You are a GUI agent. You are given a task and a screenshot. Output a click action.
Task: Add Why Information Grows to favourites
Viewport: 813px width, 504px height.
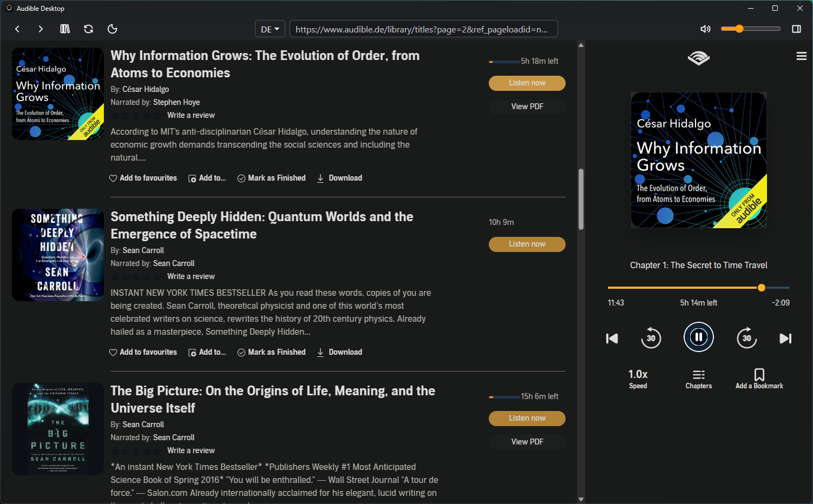[143, 178]
